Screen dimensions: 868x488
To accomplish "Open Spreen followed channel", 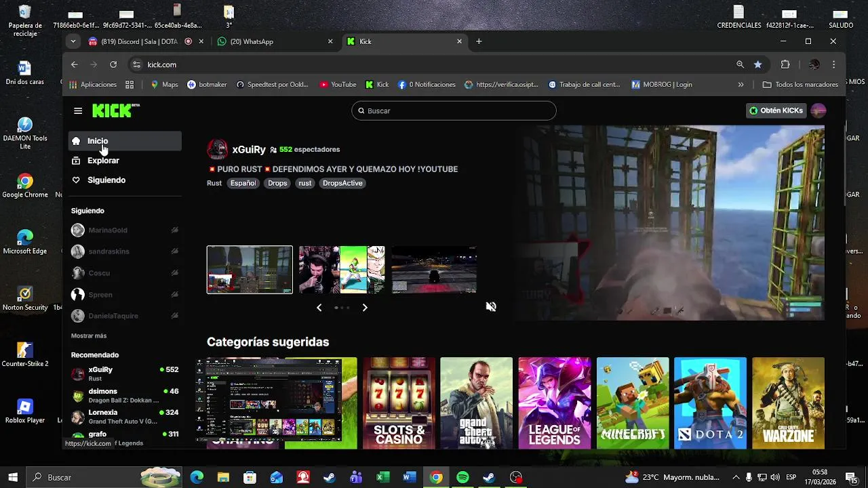I will (x=125, y=295).
